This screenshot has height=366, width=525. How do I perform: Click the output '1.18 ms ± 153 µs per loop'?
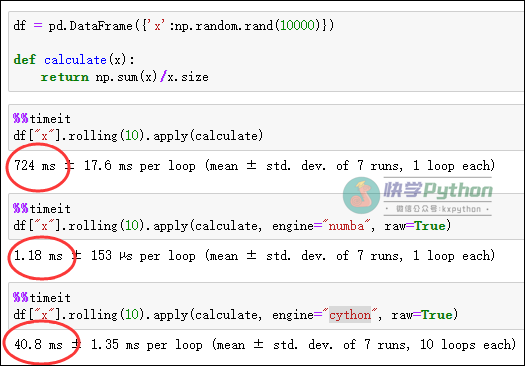point(105,256)
